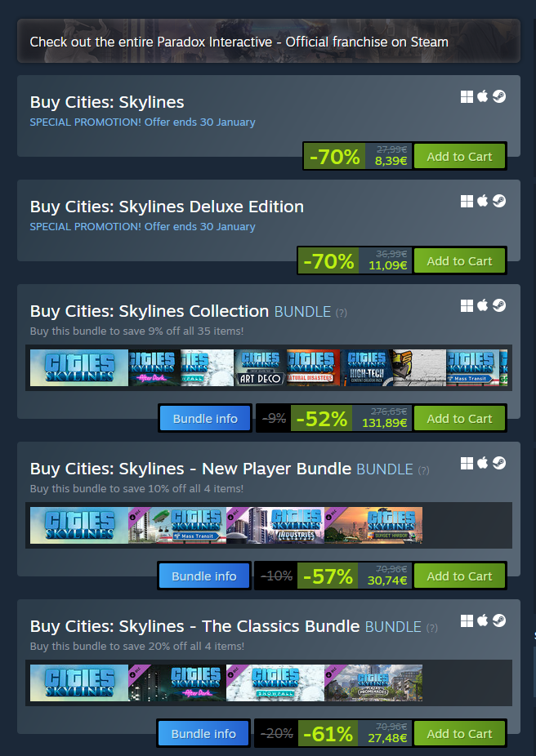This screenshot has width=536, height=756.
Task: Add Classics Bundle to cart
Action: pyautogui.click(x=459, y=734)
